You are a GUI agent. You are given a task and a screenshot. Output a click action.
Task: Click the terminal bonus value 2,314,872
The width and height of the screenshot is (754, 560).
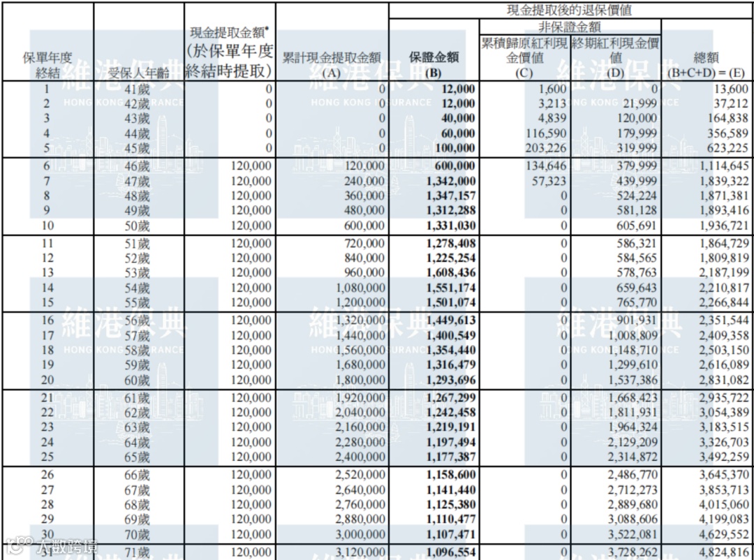[x=633, y=457]
